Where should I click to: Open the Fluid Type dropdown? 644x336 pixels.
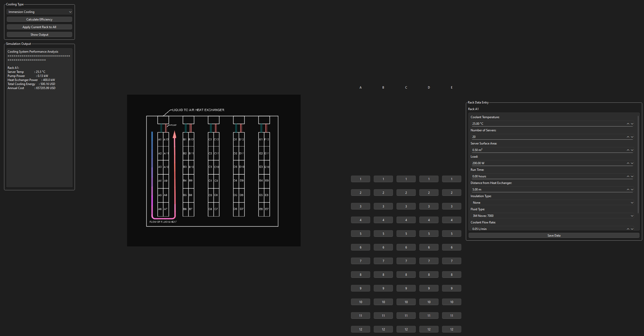(552, 216)
